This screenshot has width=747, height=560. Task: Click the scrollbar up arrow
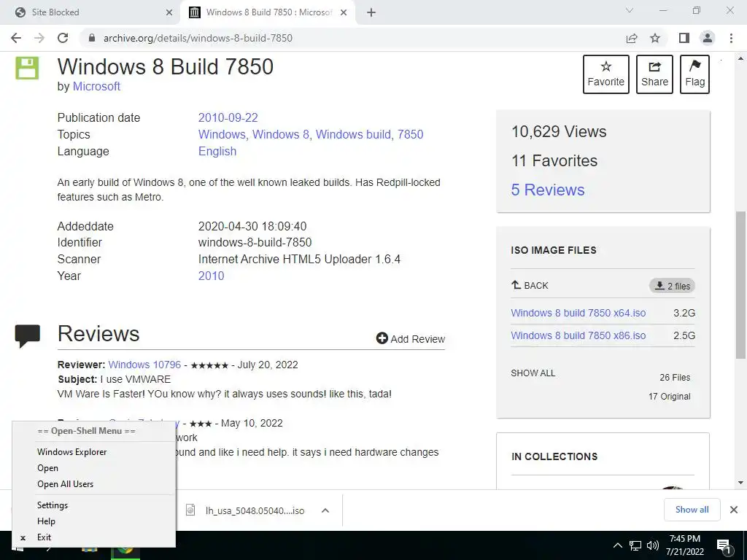740,58
